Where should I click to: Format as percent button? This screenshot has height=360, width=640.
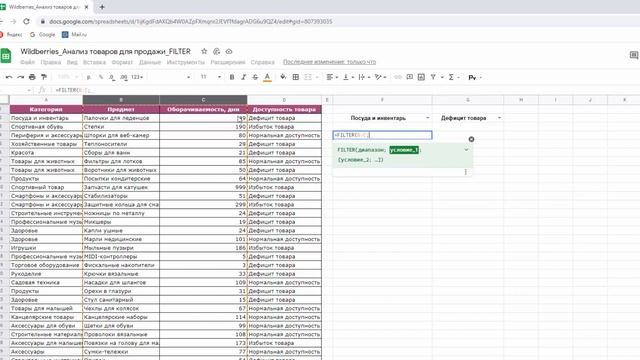(x=100, y=77)
